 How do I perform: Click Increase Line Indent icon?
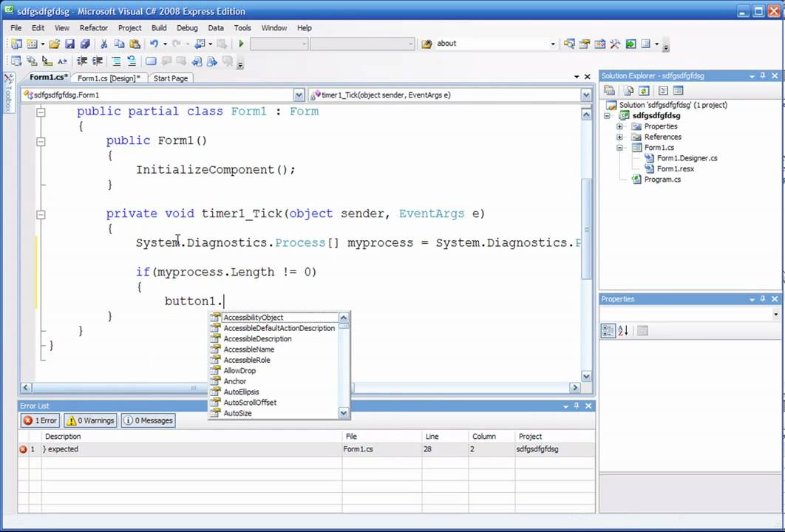(98, 61)
